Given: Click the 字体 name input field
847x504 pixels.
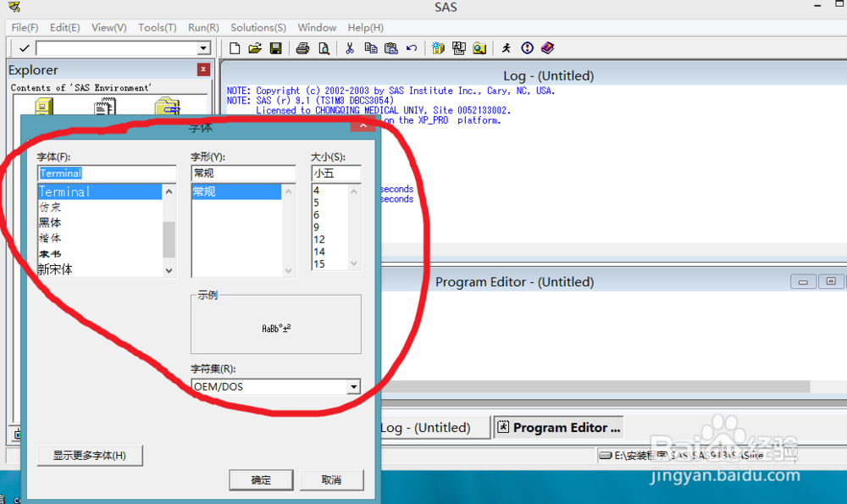Looking at the screenshot, I should [x=107, y=174].
